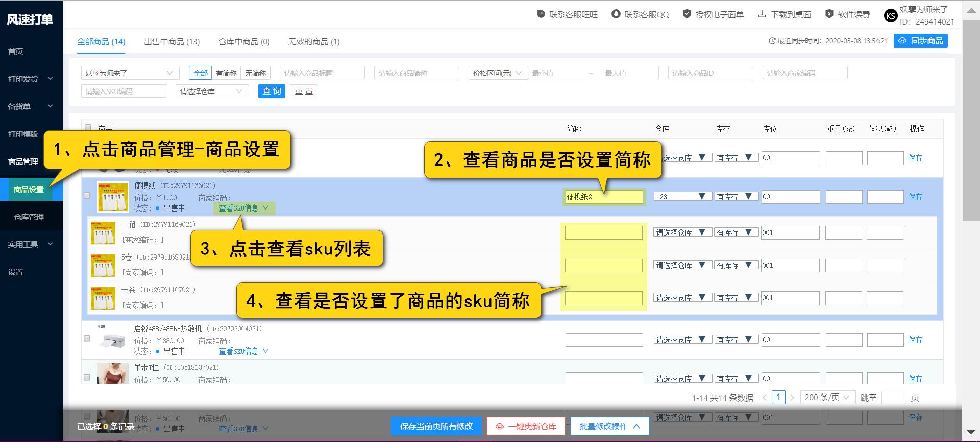Image resolution: width=980 pixels, height=442 pixels.
Task: Switch to 无效的商品 (1) tab
Action: 314,41
